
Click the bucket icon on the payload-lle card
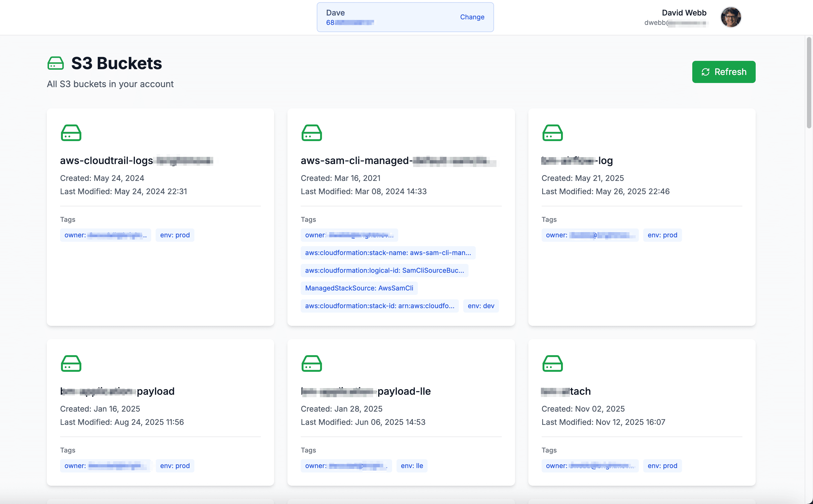click(x=312, y=363)
